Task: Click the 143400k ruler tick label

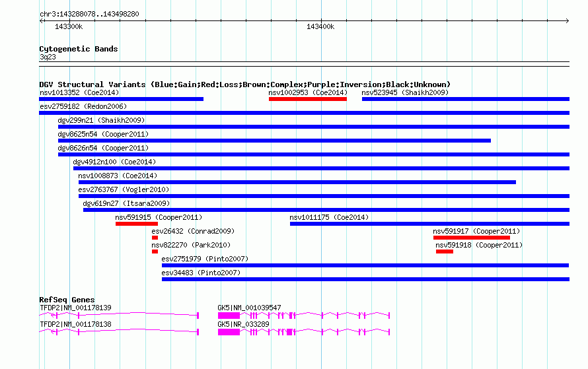Action: [x=320, y=26]
